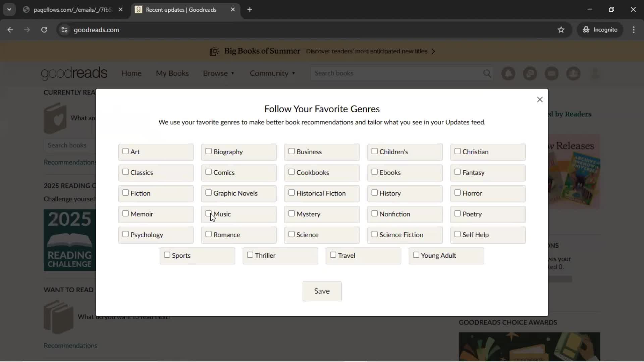
Task: Open the tab search dropdown arrow
Action: [x=9, y=10]
